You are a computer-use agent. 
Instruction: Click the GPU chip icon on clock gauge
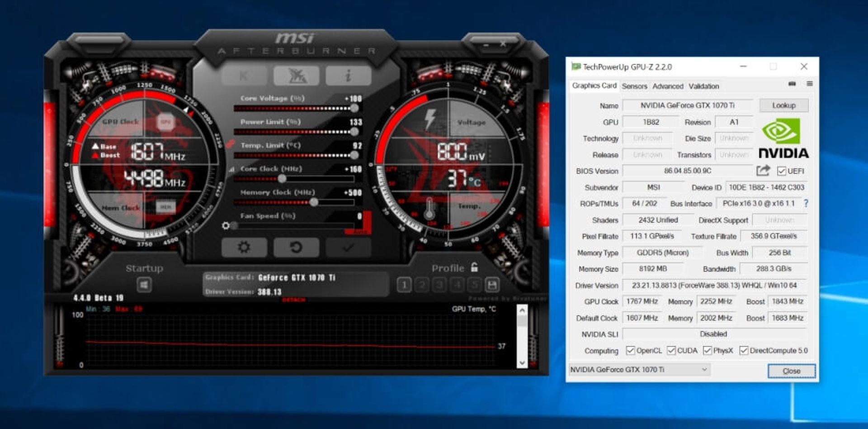[x=165, y=122]
